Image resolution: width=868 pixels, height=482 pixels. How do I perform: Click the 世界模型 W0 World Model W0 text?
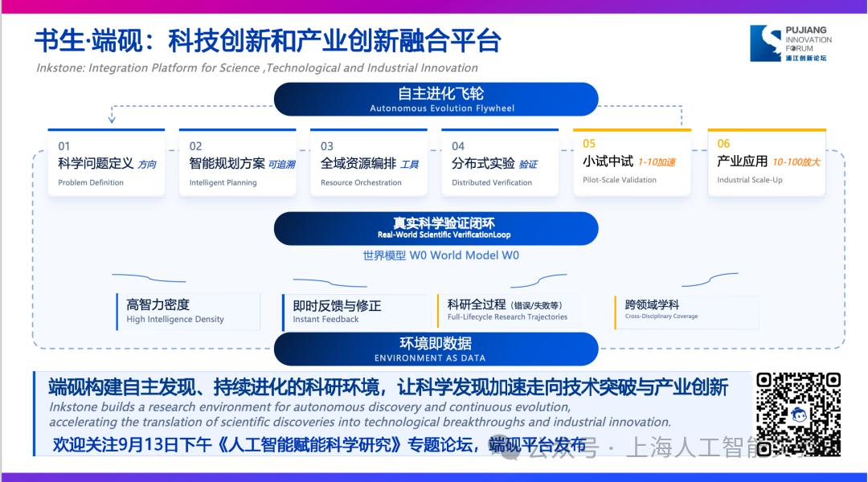point(440,255)
